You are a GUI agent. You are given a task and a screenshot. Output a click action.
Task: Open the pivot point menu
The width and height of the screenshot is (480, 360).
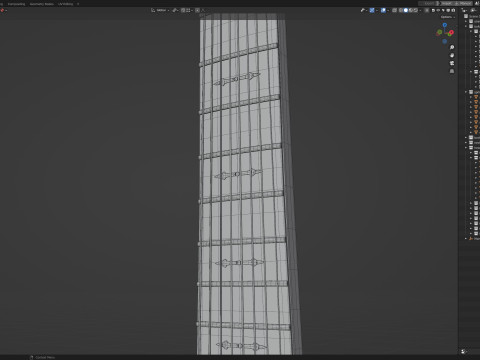pyautogui.click(x=175, y=10)
